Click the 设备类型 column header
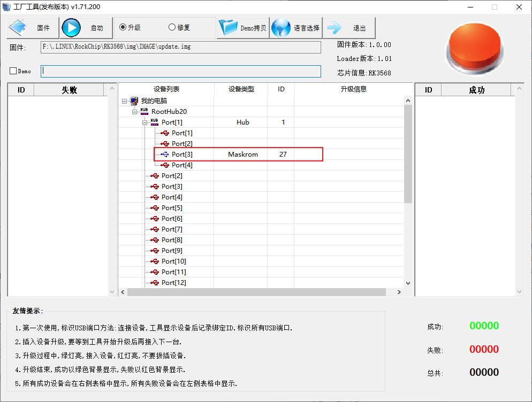This screenshot has width=532, height=402. (x=241, y=89)
